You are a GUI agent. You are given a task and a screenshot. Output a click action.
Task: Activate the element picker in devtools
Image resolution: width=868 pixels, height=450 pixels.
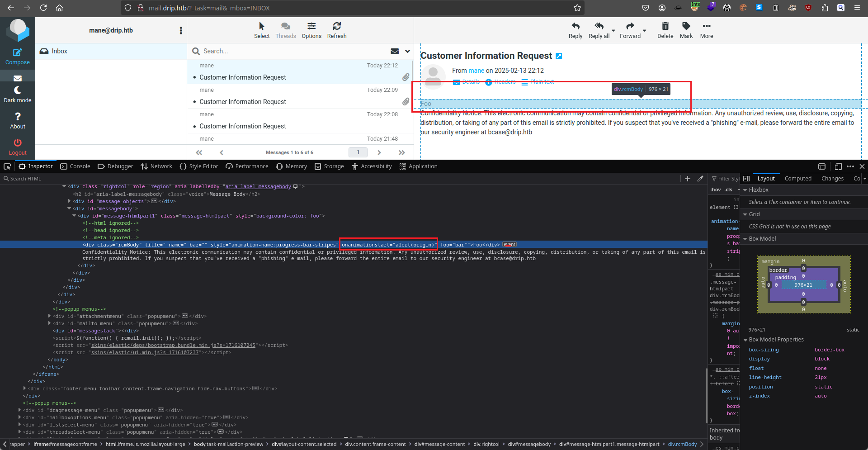click(x=7, y=166)
